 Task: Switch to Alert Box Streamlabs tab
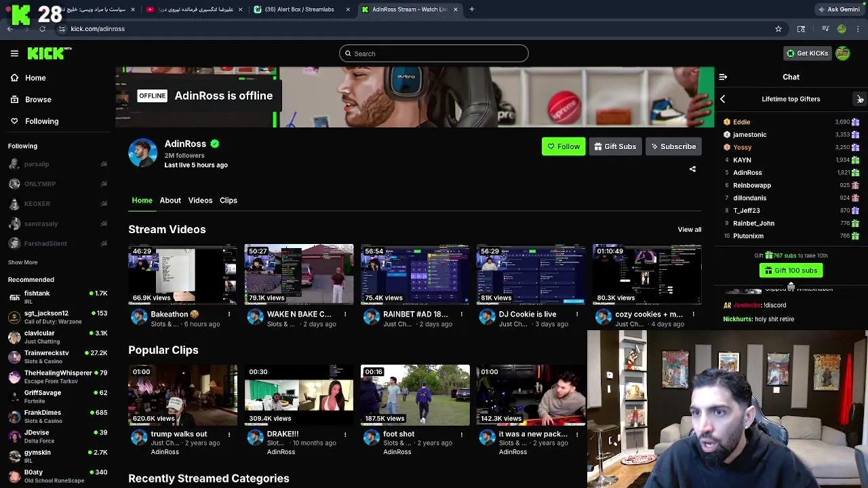click(303, 9)
